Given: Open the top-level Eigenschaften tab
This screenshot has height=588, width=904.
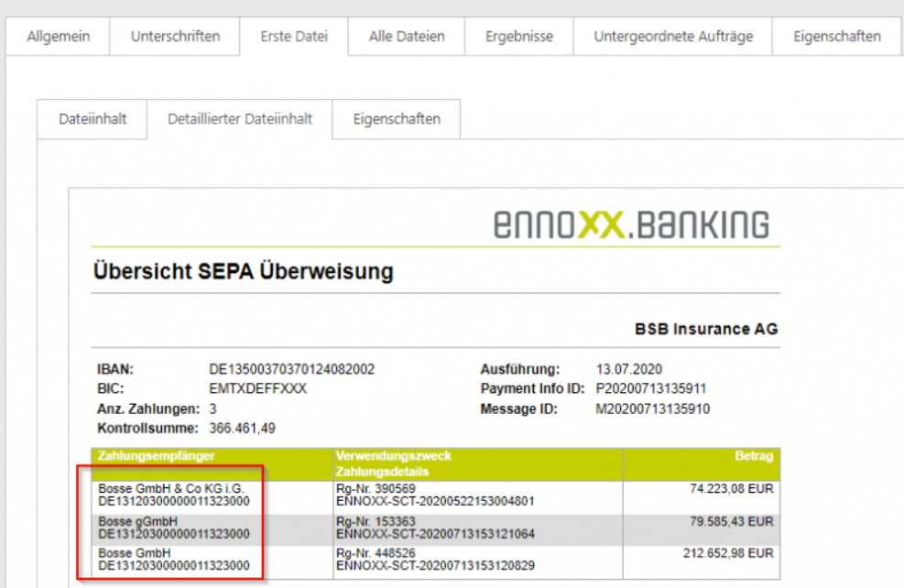Looking at the screenshot, I should tap(836, 37).
